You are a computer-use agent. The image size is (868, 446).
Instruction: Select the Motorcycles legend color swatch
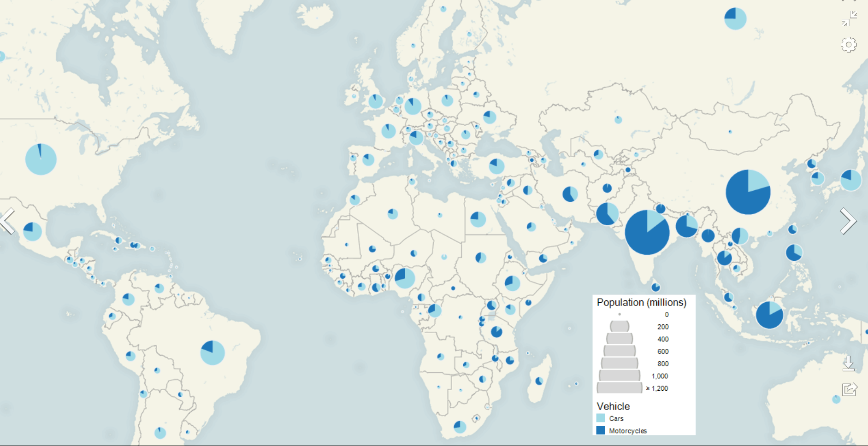(x=600, y=430)
